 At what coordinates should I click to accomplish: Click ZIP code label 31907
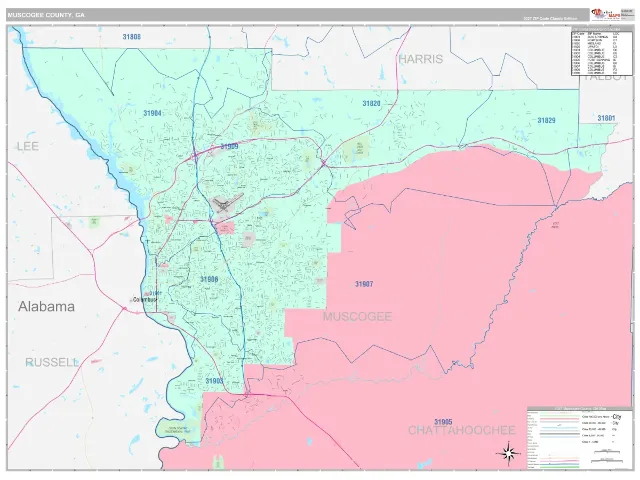[x=364, y=284]
